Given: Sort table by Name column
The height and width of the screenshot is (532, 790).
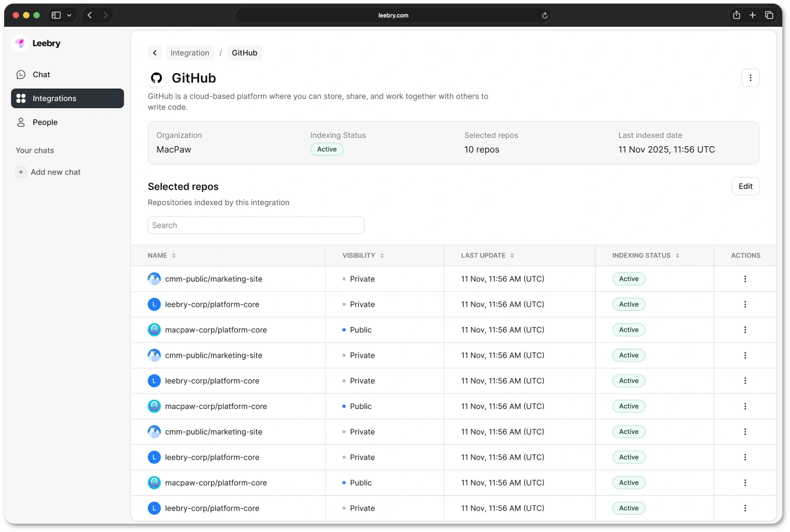Looking at the screenshot, I should (162, 256).
